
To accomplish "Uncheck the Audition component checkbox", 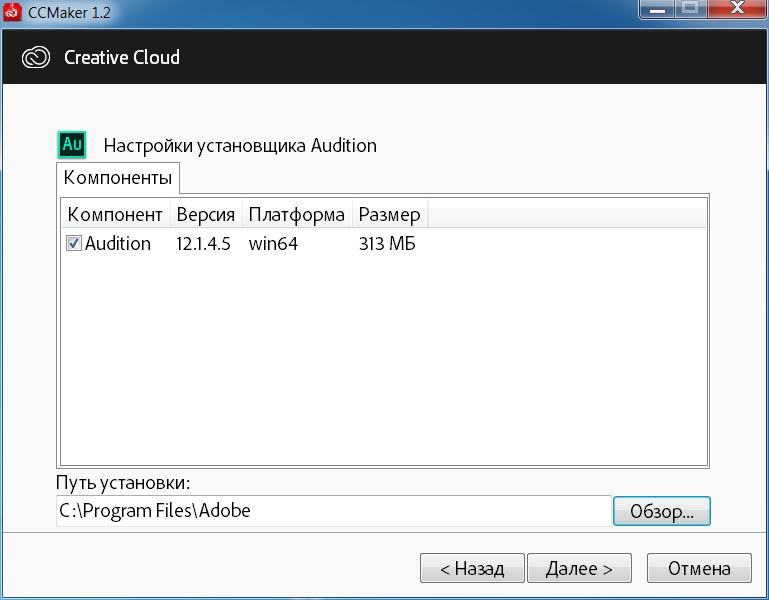I will coord(74,244).
